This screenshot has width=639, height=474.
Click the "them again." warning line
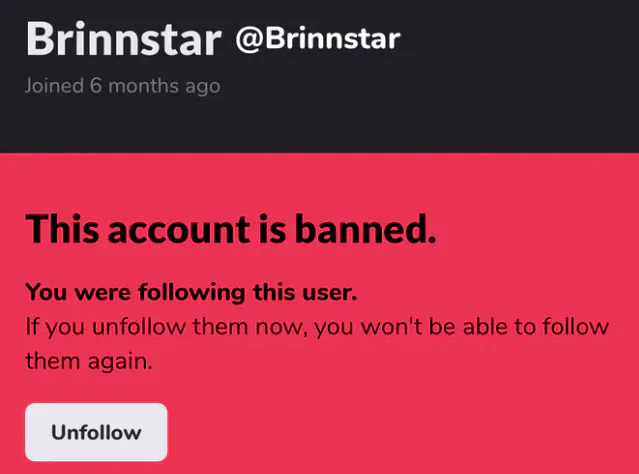pyautogui.click(x=89, y=361)
